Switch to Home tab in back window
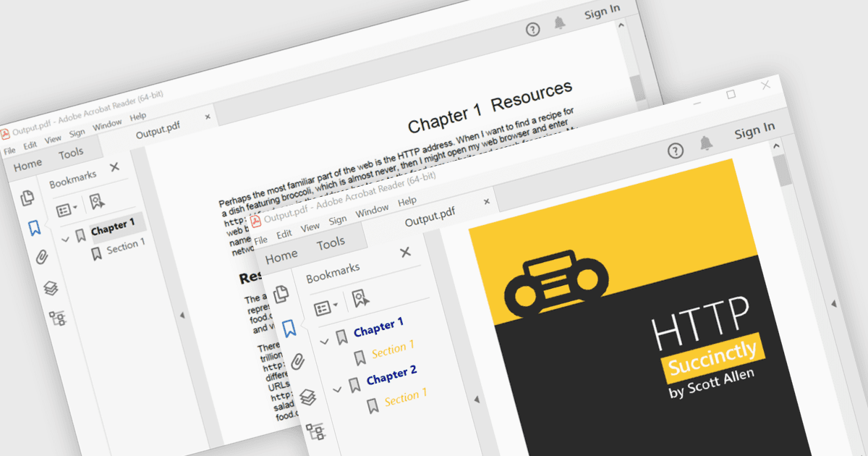Screen dimensions: 868x456 28,165
